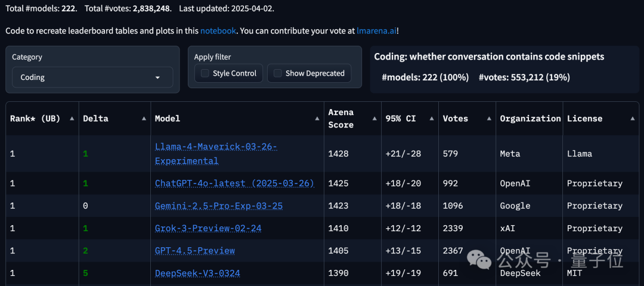Click the Organization column header

click(530, 119)
